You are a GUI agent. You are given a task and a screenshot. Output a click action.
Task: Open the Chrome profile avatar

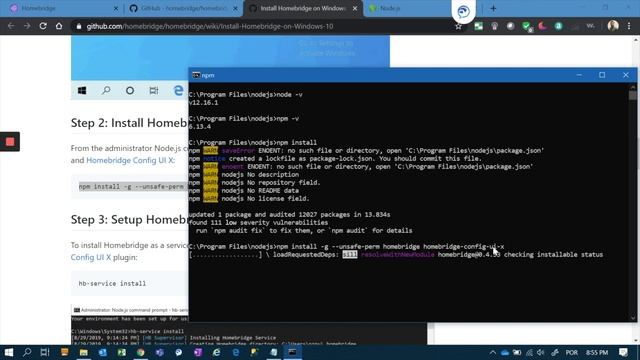coord(613,26)
